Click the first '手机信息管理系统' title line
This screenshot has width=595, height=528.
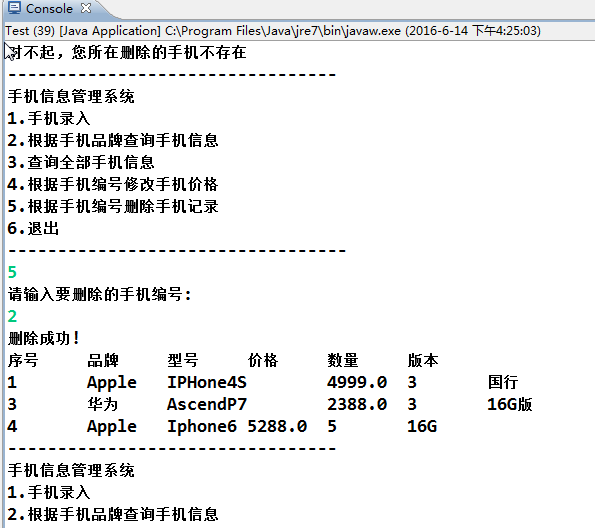coord(71,96)
